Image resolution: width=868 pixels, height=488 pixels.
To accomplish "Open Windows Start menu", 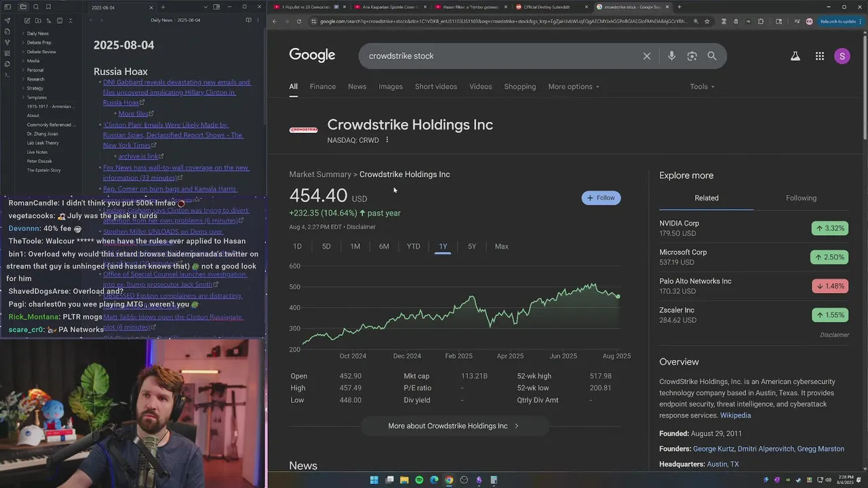I will tap(374, 480).
